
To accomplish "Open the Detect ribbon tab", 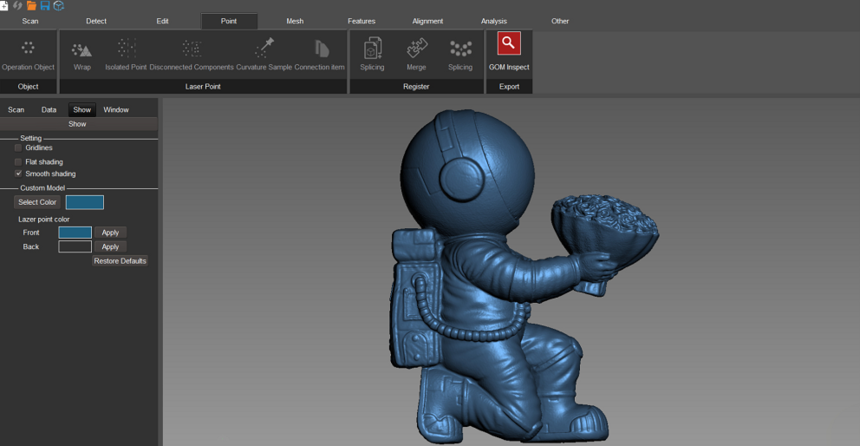I will pos(96,21).
